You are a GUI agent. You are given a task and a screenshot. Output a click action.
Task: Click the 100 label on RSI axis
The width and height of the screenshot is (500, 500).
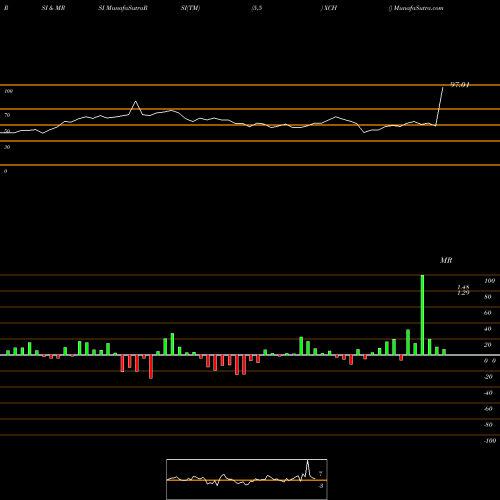(x=9, y=91)
